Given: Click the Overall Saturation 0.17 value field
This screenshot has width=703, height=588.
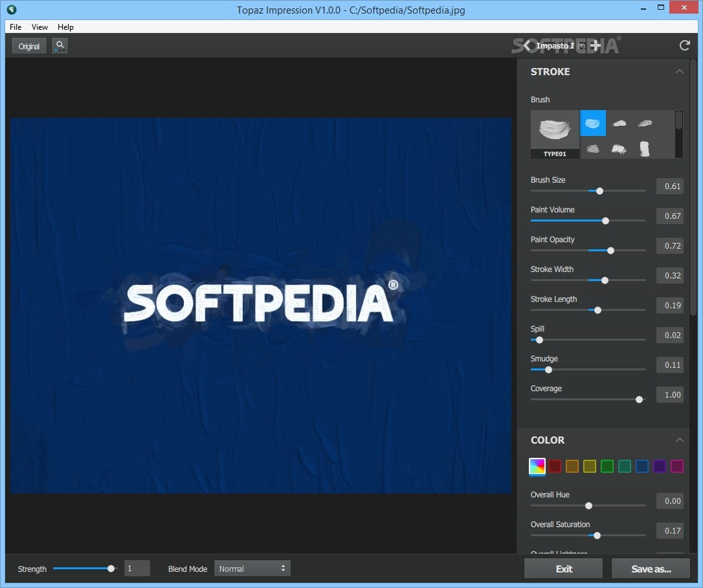Looking at the screenshot, I should click(x=670, y=530).
